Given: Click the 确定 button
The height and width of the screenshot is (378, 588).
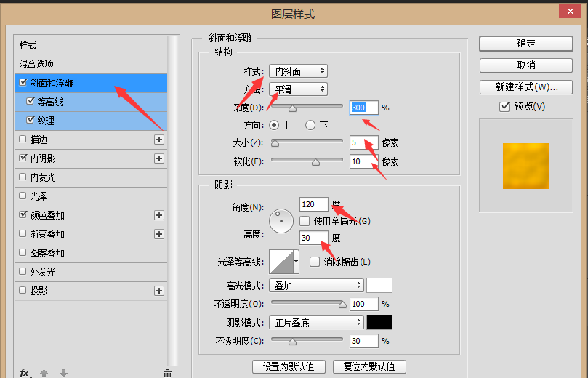Looking at the screenshot, I should point(526,44).
